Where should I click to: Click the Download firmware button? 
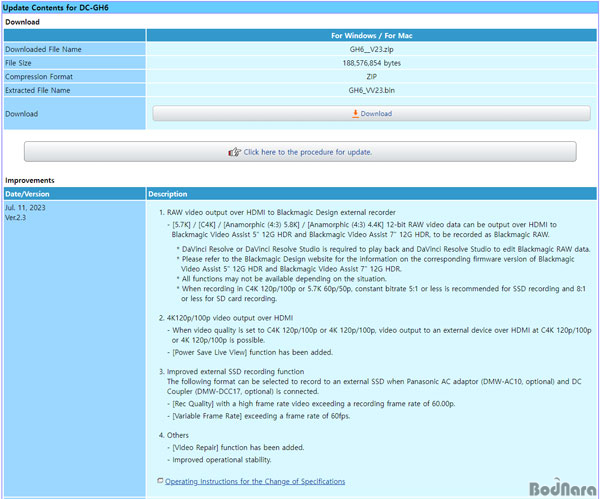pyautogui.click(x=371, y=114)
